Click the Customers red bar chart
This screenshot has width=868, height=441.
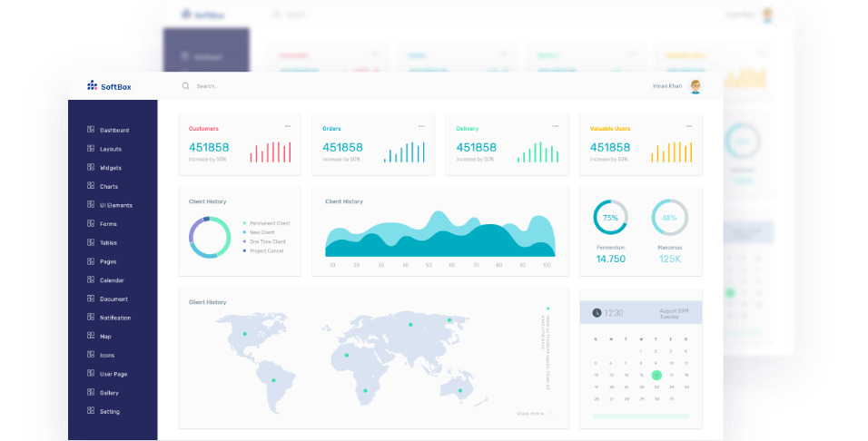[x=271, y=152]
